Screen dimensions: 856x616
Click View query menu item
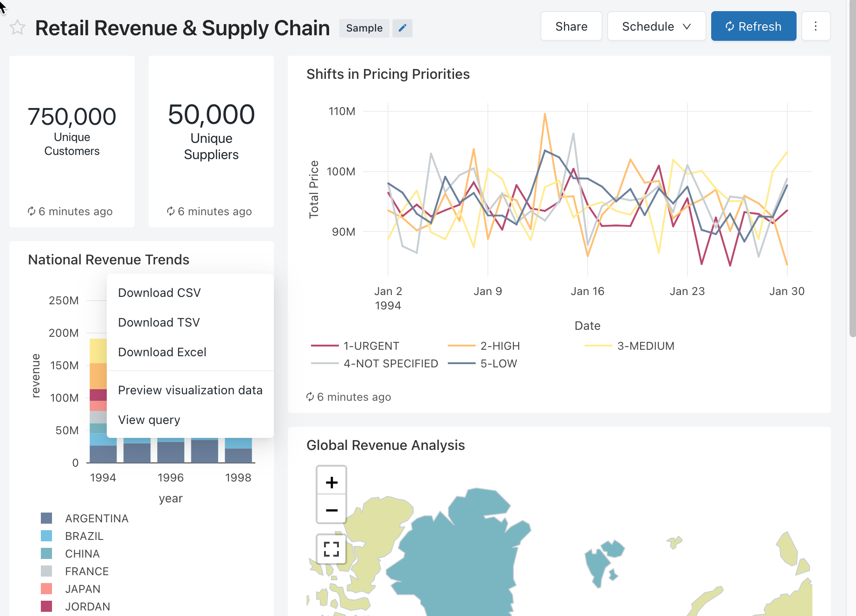(149, 420)
